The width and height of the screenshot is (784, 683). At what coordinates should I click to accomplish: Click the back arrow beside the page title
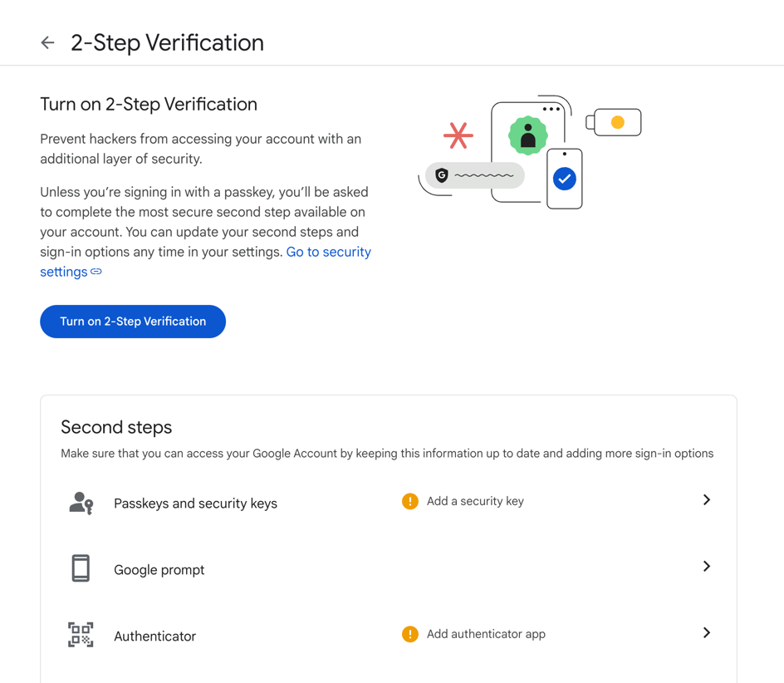(x=47, y=42)
